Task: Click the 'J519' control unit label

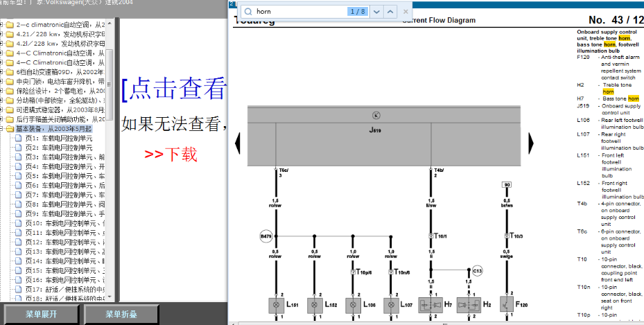Action: click(375, 130)
